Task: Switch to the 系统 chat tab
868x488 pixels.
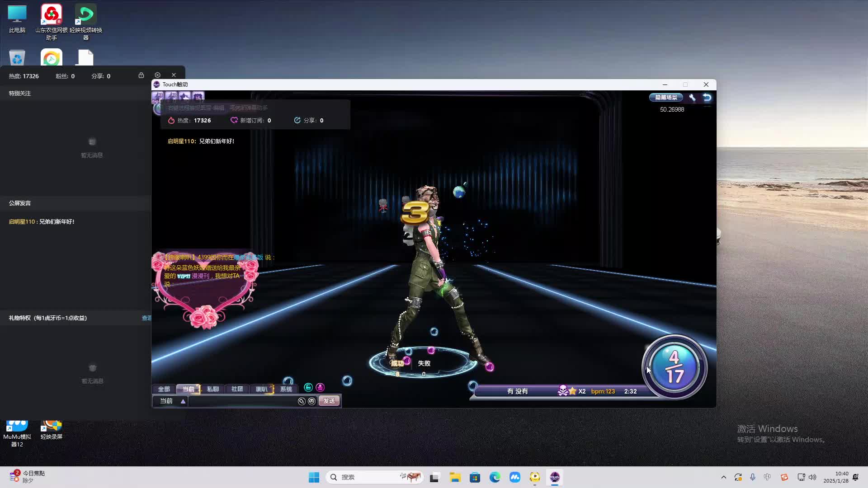Action: pos(286,389)
